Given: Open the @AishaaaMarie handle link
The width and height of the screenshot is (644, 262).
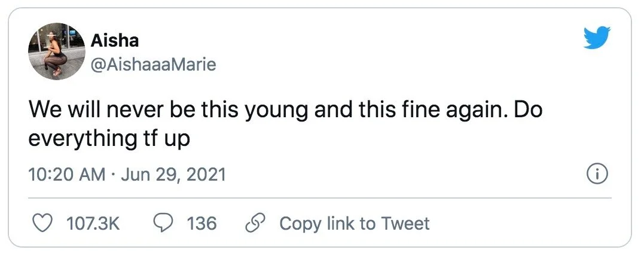Looking at the screenshot, I should pos(152,65).
